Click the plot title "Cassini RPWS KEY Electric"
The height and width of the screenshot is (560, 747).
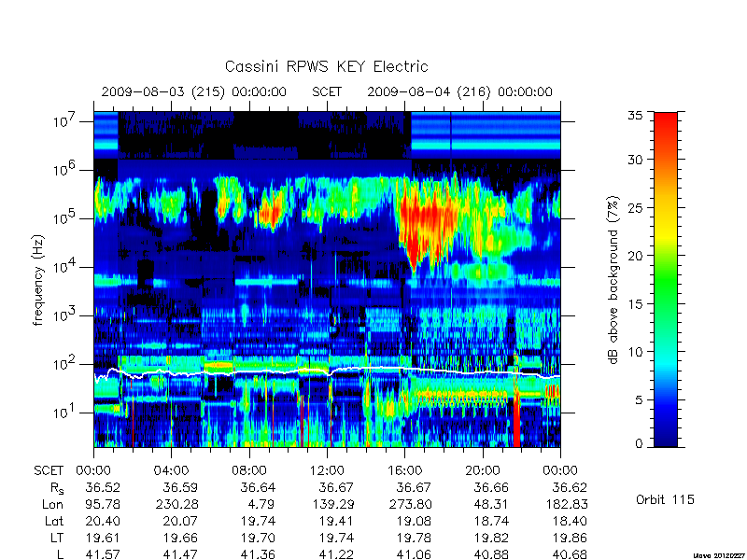(x=326, y=66)
